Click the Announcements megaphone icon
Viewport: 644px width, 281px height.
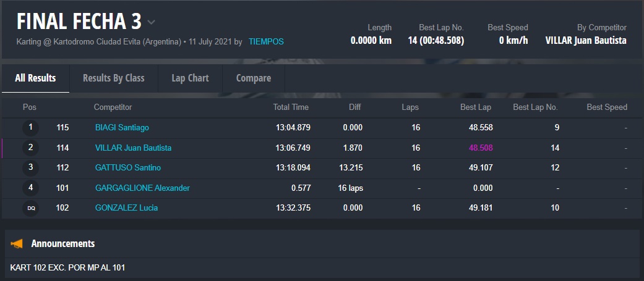pyautogui.click(x=17, y=244)
